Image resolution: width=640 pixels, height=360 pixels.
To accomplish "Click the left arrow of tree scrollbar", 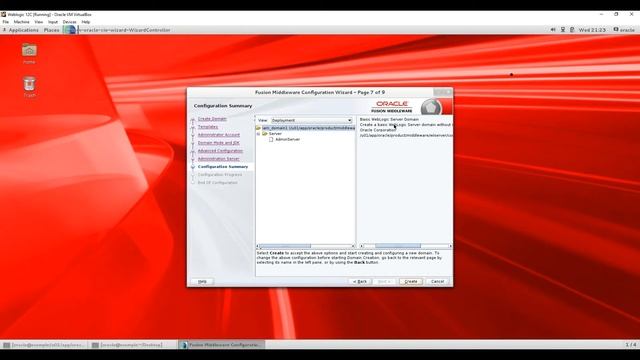I will click(x=258, y=246).
